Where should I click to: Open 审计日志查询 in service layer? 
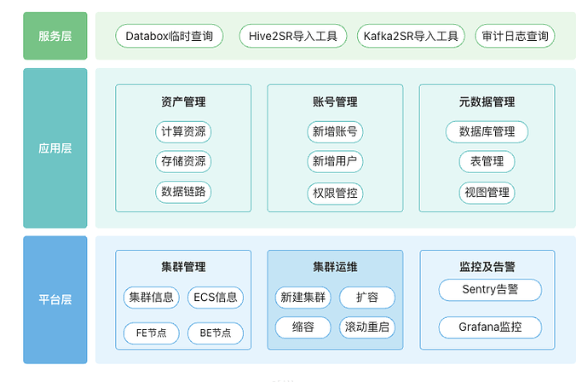tap(514, 36)
